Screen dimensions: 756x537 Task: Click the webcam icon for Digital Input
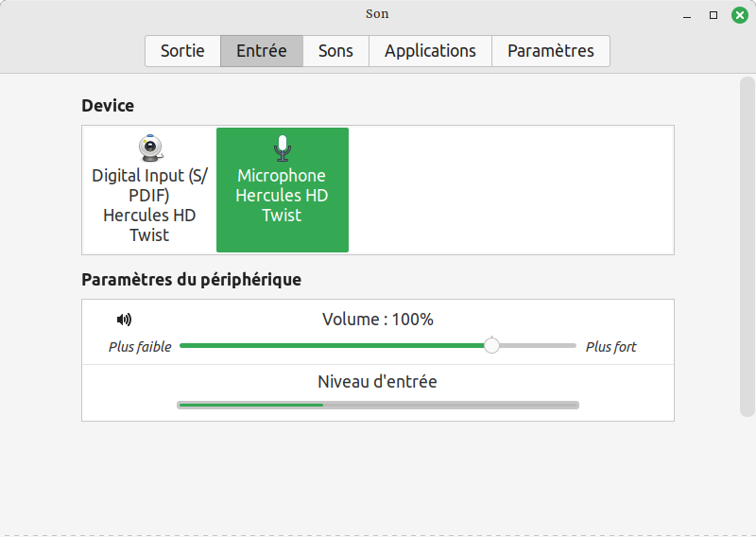click(x=149, y=147)
